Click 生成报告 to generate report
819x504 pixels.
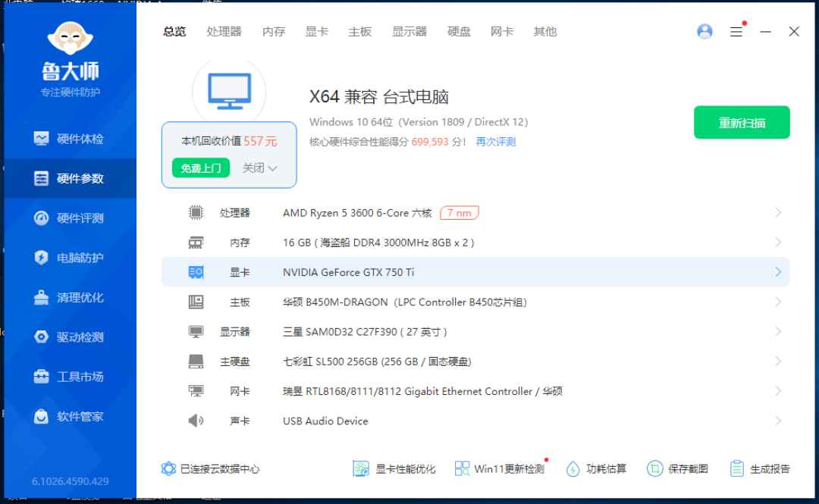760,469
